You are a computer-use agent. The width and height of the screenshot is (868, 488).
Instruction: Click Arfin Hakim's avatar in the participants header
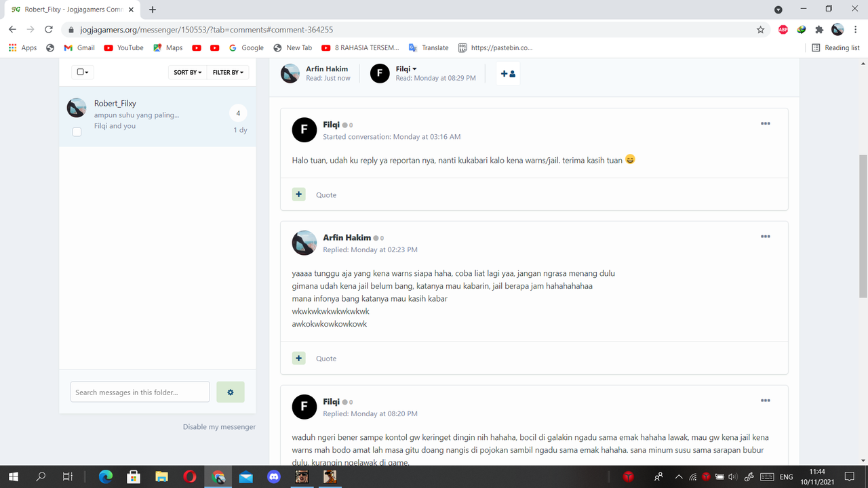coord(290,73)
